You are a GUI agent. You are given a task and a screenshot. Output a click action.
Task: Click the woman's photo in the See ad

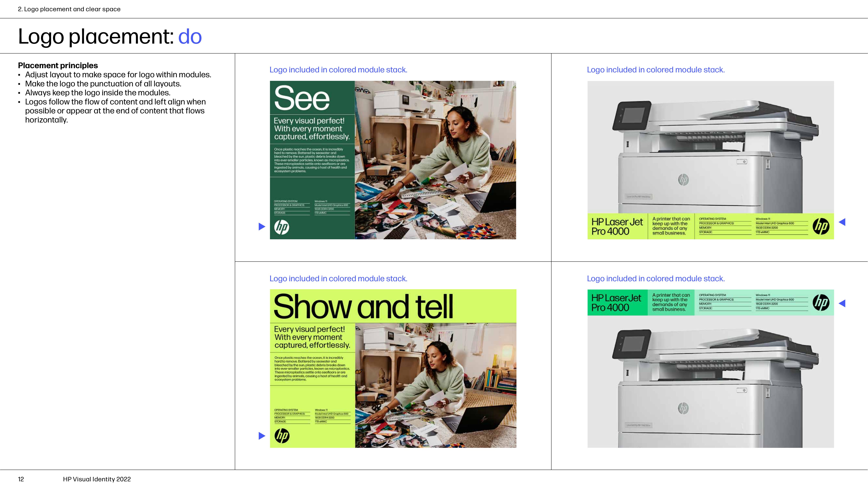point(435,160)
